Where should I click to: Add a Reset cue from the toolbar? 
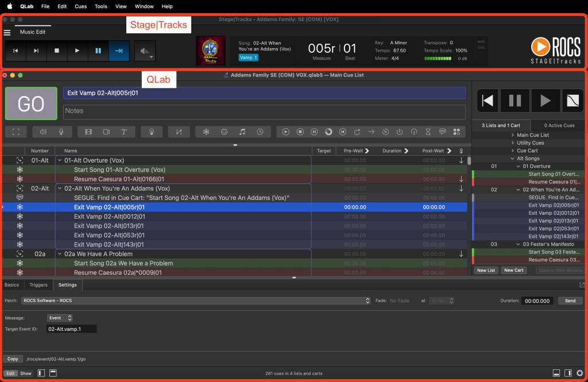click(343, 132)
